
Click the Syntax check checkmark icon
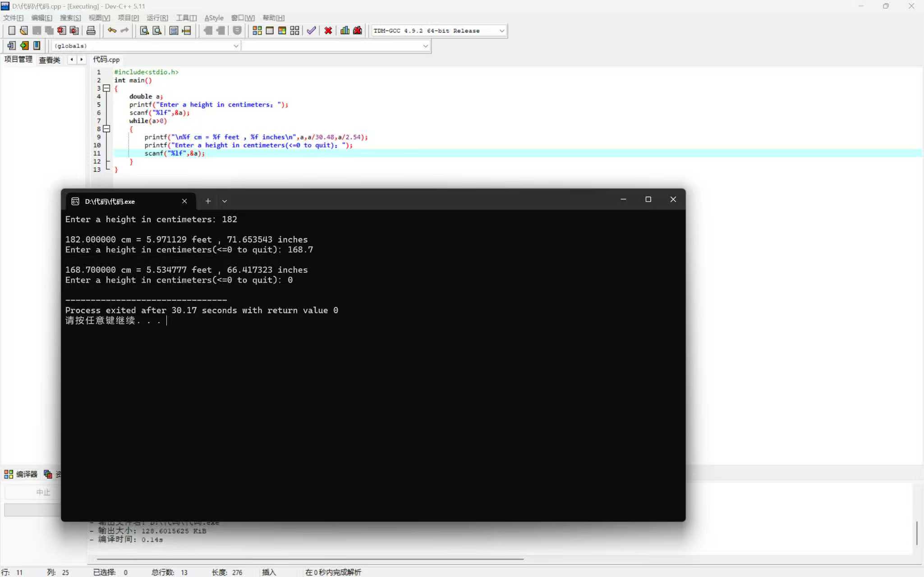click(x=311, y=30)
